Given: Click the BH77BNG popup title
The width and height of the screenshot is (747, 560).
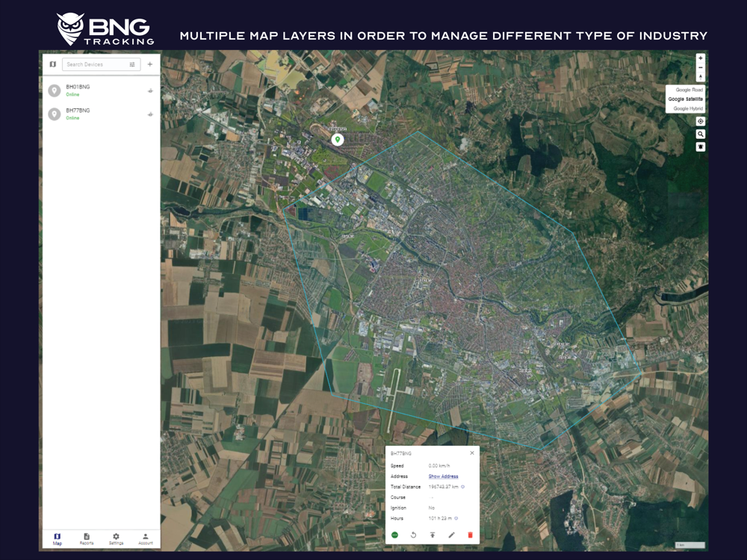Looking at the screenshot, I should (400, 453).
